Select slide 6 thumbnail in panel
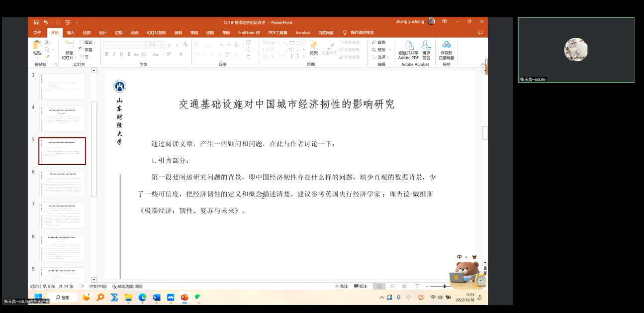Viewport: 644px width, 313px height. pyautogui.click(x=62, y=183)
